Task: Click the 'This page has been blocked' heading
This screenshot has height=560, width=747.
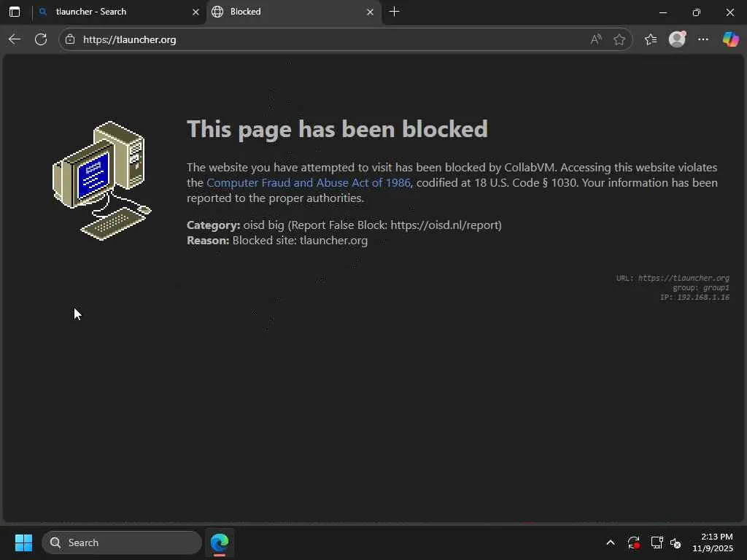Action: coord(337,129)
